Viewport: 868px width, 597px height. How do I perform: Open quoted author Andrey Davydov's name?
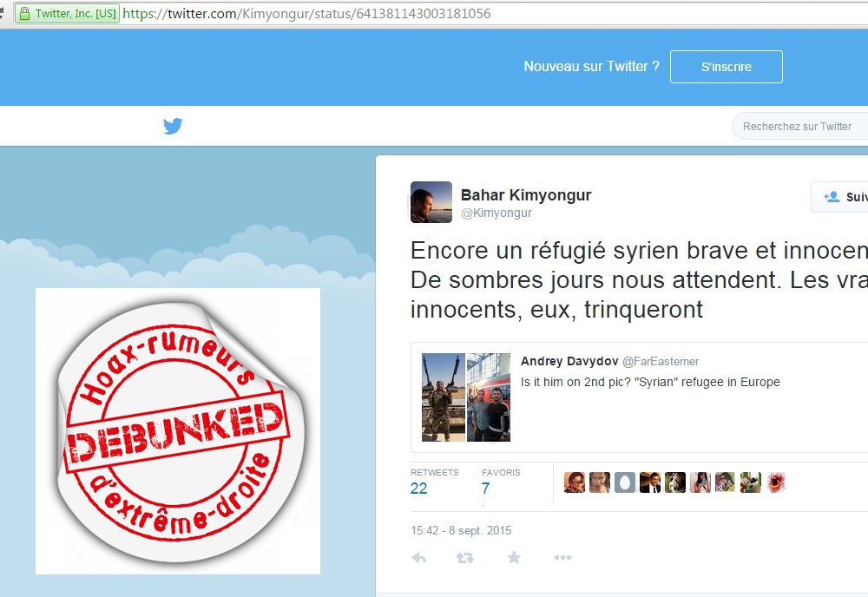click(569, 361)
